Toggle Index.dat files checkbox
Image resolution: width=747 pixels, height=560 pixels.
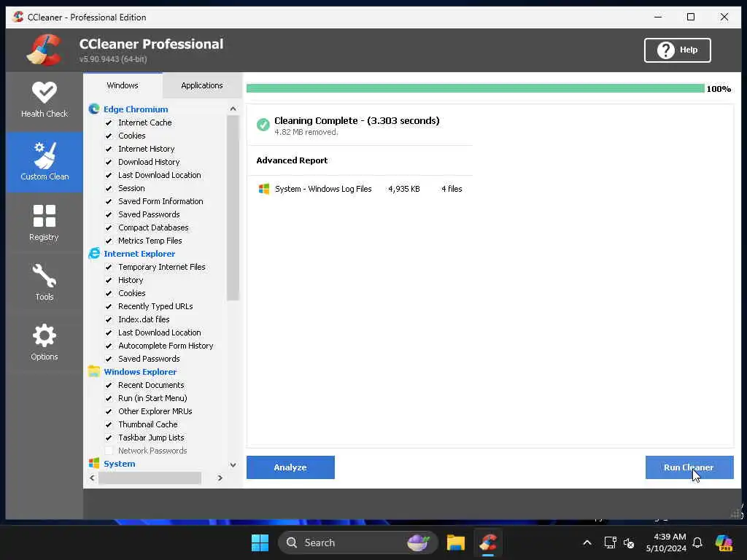tap(109, 319)
